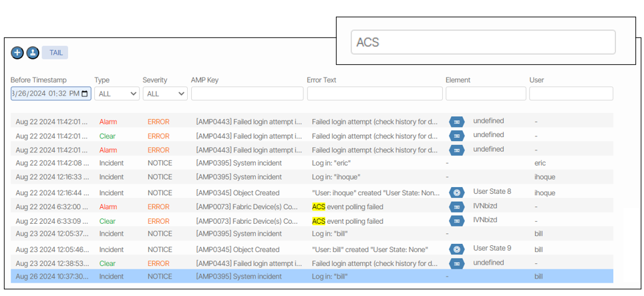Click the user profile icon beside TAIL
Viewport: 644px width, 296px height.
click(x=32, y=53)
